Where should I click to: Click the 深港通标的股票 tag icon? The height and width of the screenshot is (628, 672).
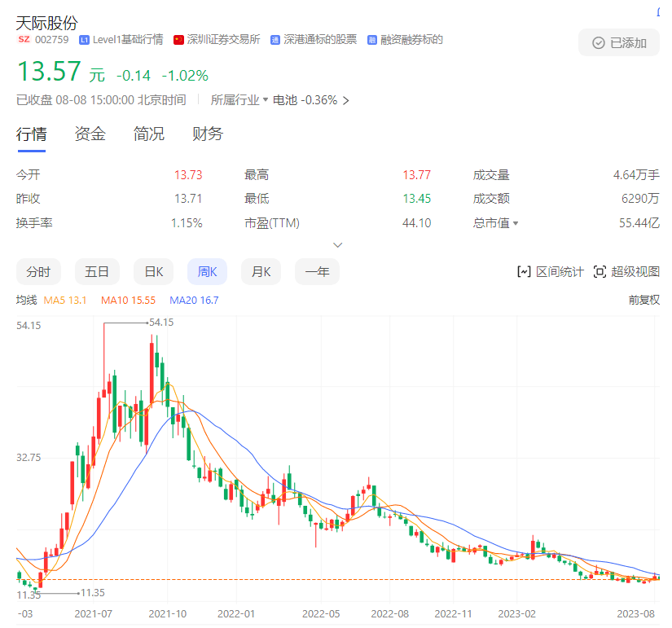point(275,40)
